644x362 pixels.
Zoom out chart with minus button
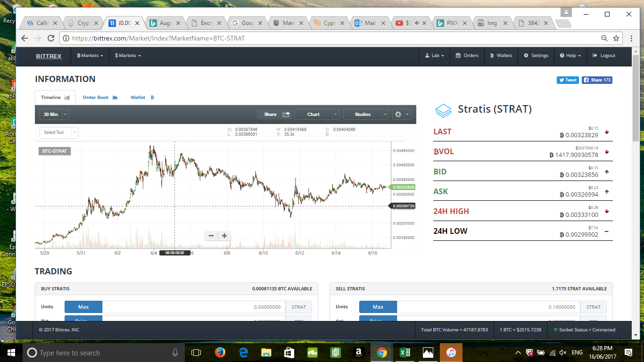coord(211,236)
